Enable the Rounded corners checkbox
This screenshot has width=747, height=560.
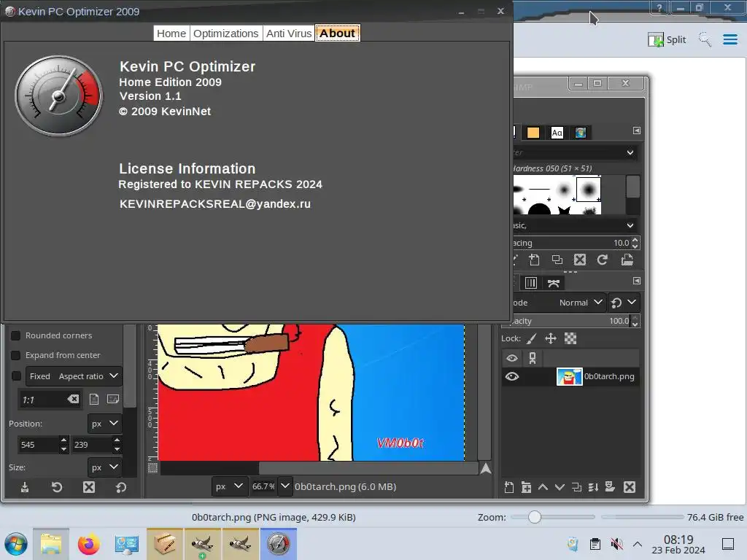(x=16, y=335)
